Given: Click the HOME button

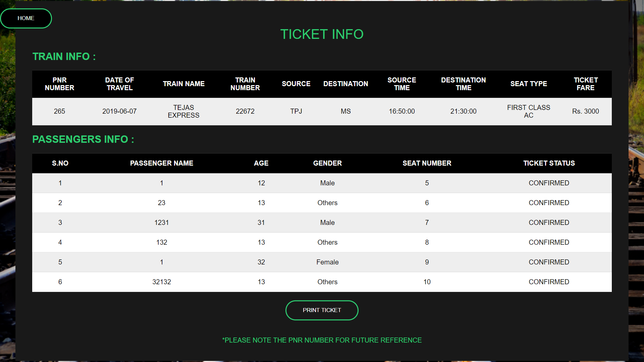Looking at the screenshot, I should point(26,18).
